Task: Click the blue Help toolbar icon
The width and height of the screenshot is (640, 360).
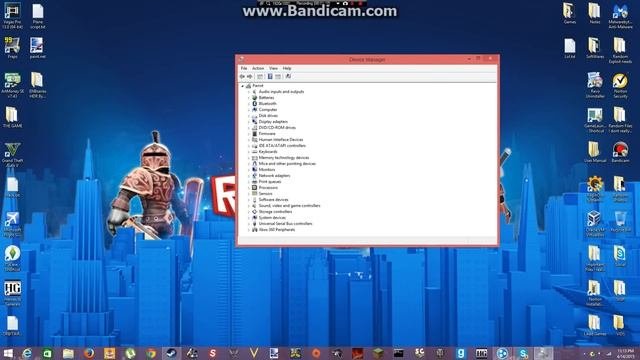Action: tap(270, 76)
